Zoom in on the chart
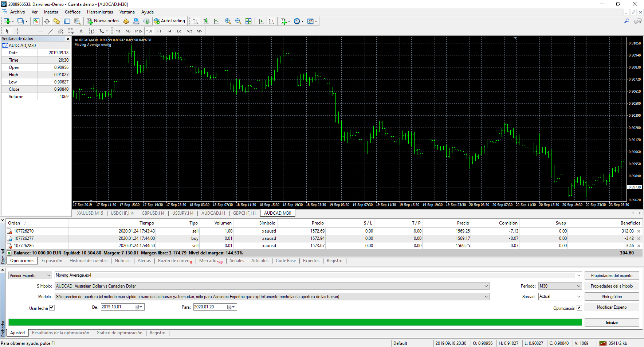Image resolution: width=644 pixels, height=347 pixels. click(228, 21)
